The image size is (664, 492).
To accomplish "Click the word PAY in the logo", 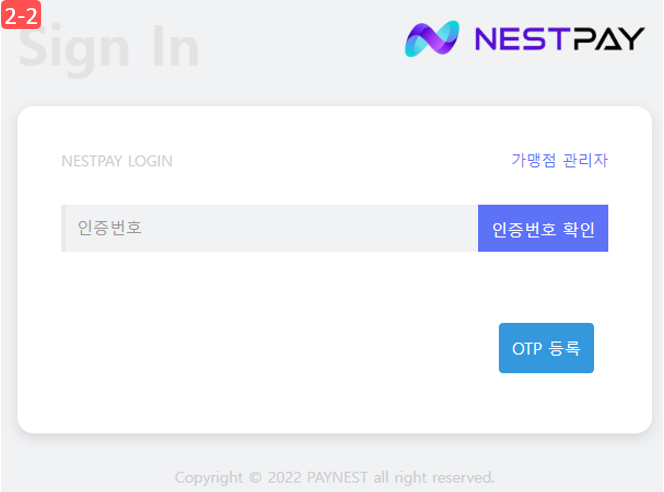I will tap(606, 39).
